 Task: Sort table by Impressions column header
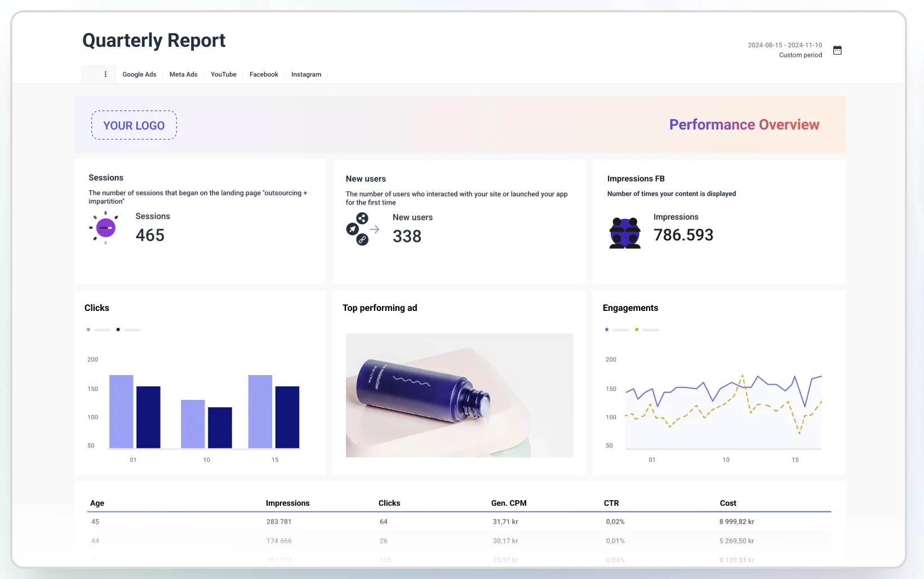click(x=287, y=503)
